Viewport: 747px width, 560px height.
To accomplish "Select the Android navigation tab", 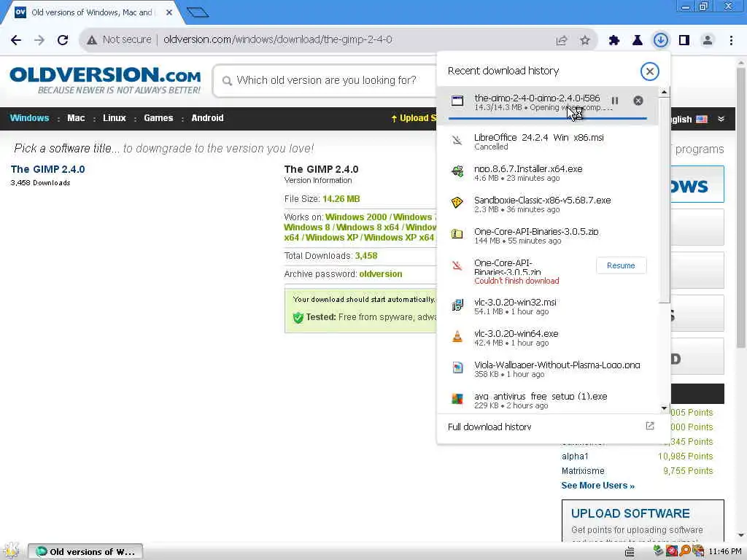I will point(207,118).
